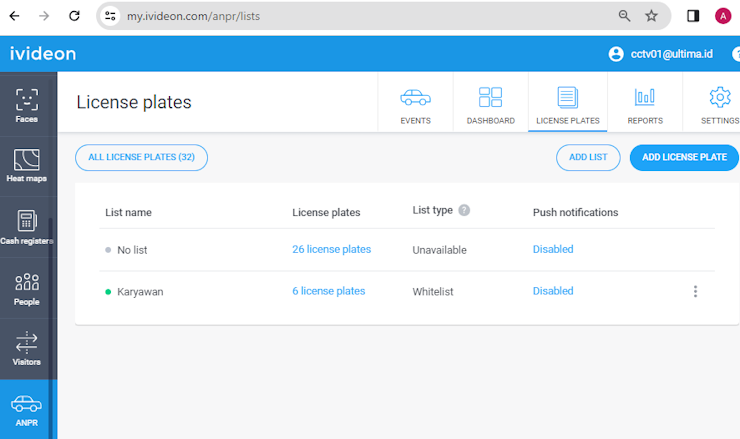Open the Faces sidebar section
This screenshot has height=439, width=740.
(27, 106)
